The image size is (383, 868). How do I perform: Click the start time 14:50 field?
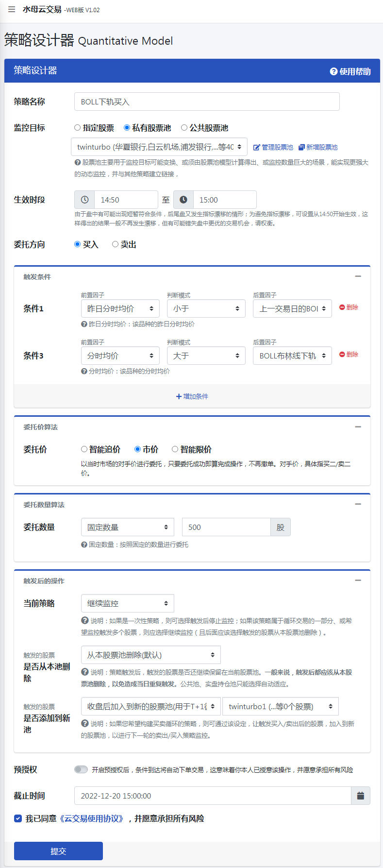pos(126,200)
